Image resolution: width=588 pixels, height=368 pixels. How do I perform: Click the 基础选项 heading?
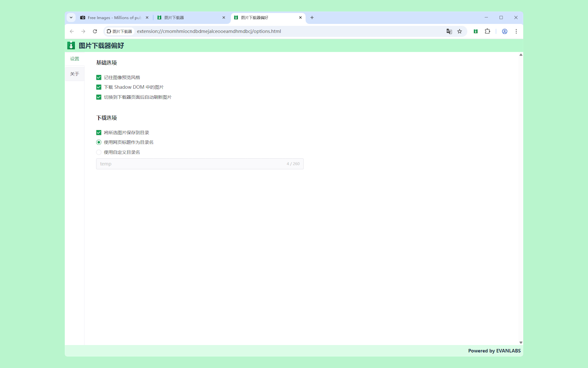pyautogui.click(x=107, y=63)
